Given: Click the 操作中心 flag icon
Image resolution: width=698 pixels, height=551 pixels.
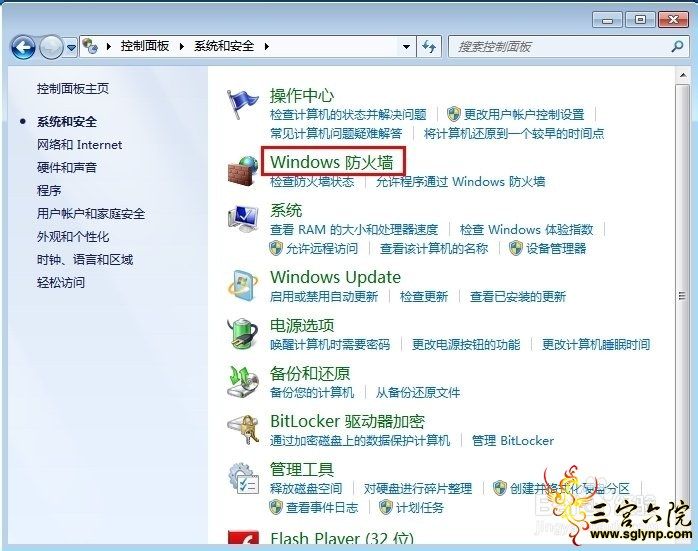Looking at the screenshot, I should (242, 104).
